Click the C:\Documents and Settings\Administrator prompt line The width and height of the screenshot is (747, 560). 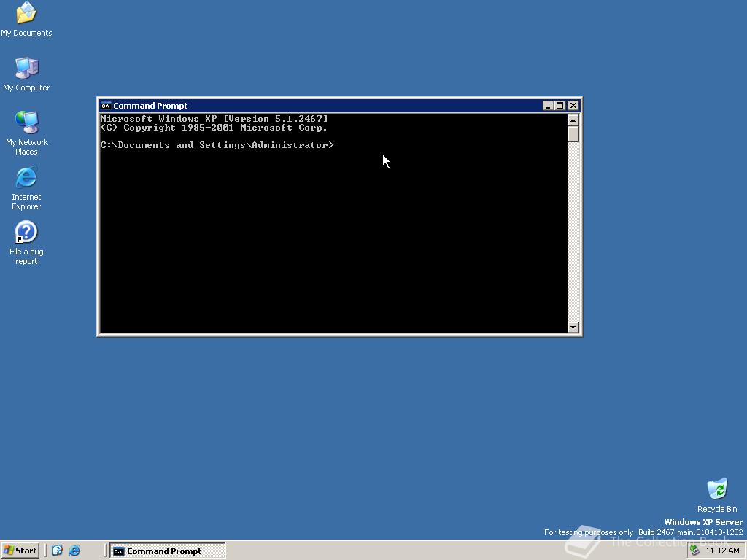[217, 145]
